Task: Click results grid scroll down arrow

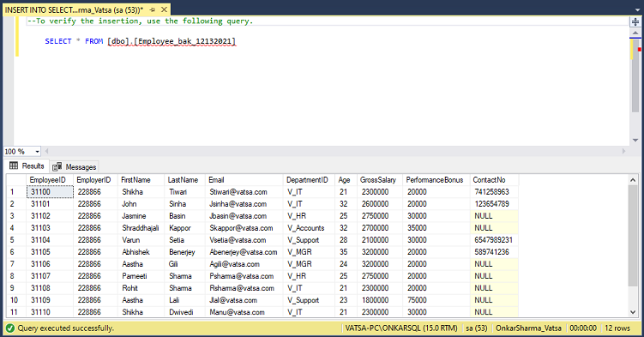Action: 633,312
